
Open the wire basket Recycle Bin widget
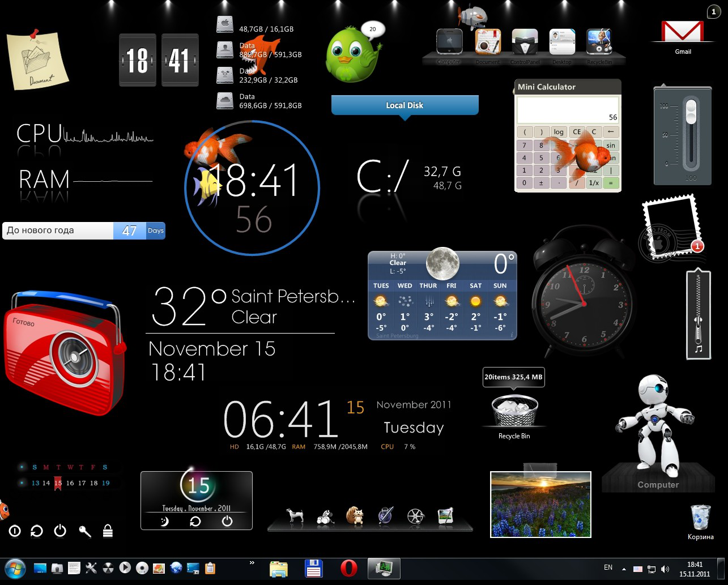coord(514,411)
